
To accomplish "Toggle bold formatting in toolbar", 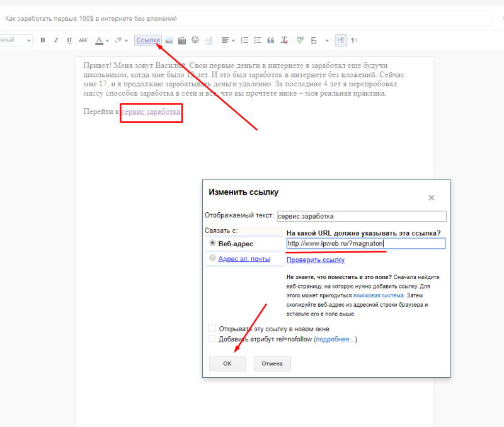I will 43,40.
